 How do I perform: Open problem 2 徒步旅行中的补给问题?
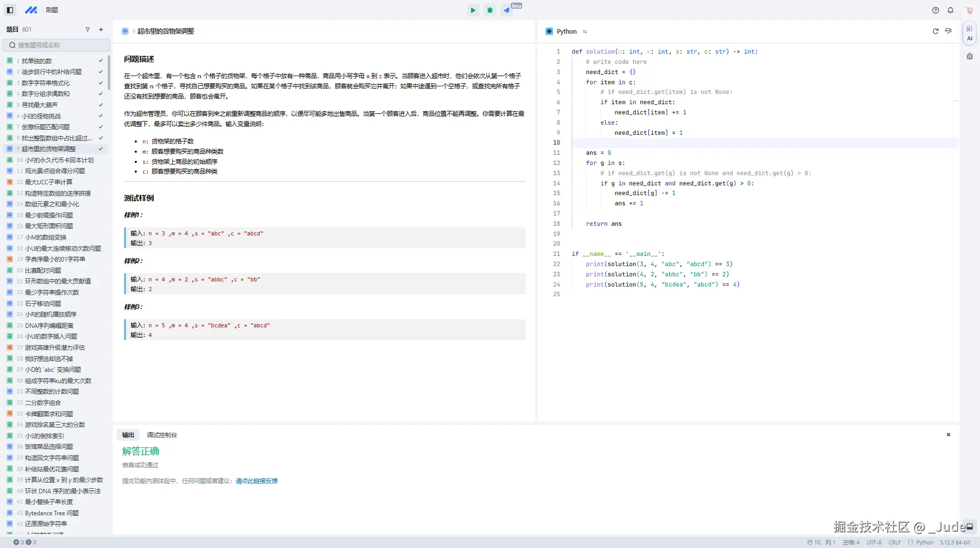pos(55,72)
